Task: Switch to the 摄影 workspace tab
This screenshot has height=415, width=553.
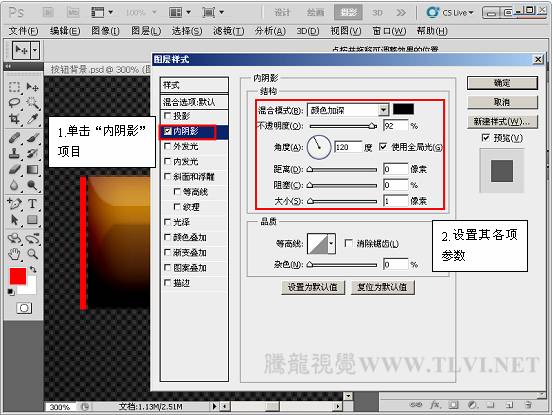Action: (x=348, y=13)
